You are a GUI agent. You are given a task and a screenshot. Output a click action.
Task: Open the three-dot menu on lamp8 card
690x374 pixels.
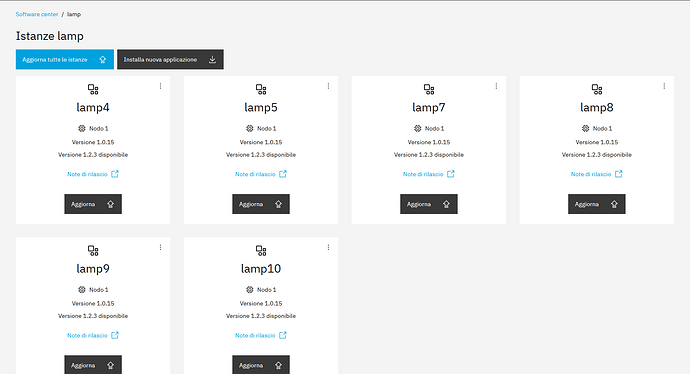click(x=664, y=86)
